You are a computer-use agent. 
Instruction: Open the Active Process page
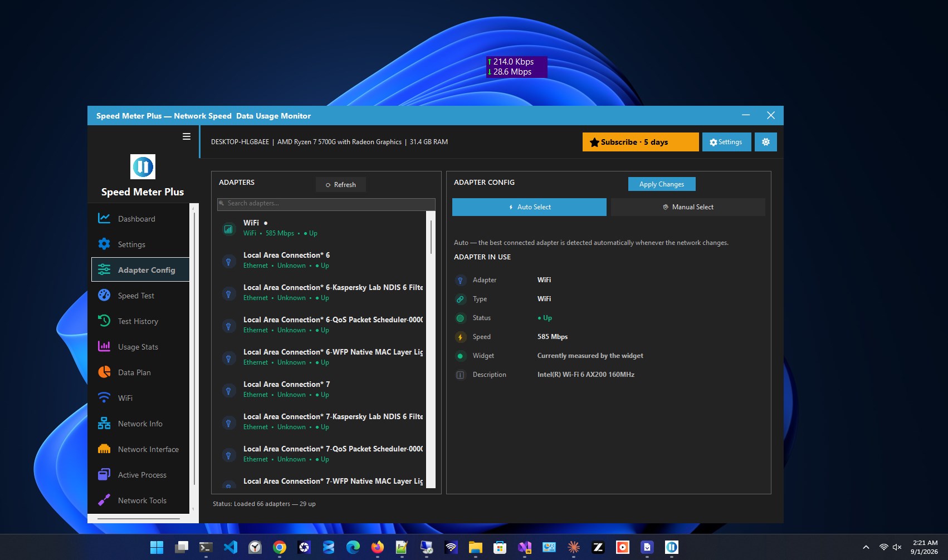tap(140, 475)
